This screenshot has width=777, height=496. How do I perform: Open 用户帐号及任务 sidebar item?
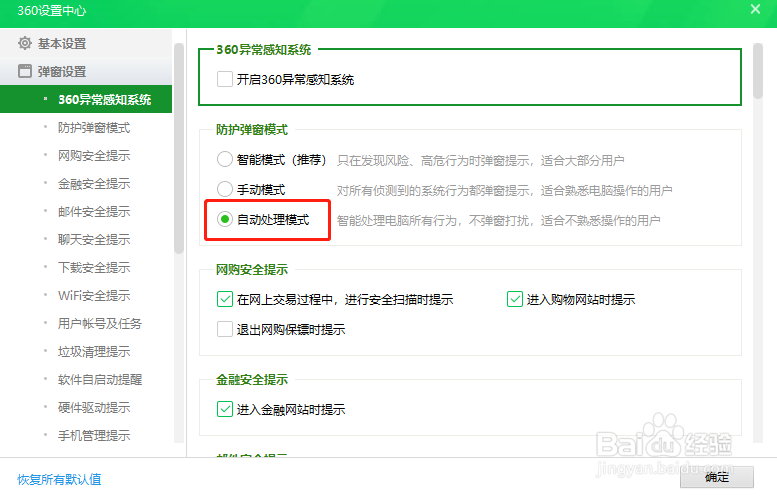[100, 324]
